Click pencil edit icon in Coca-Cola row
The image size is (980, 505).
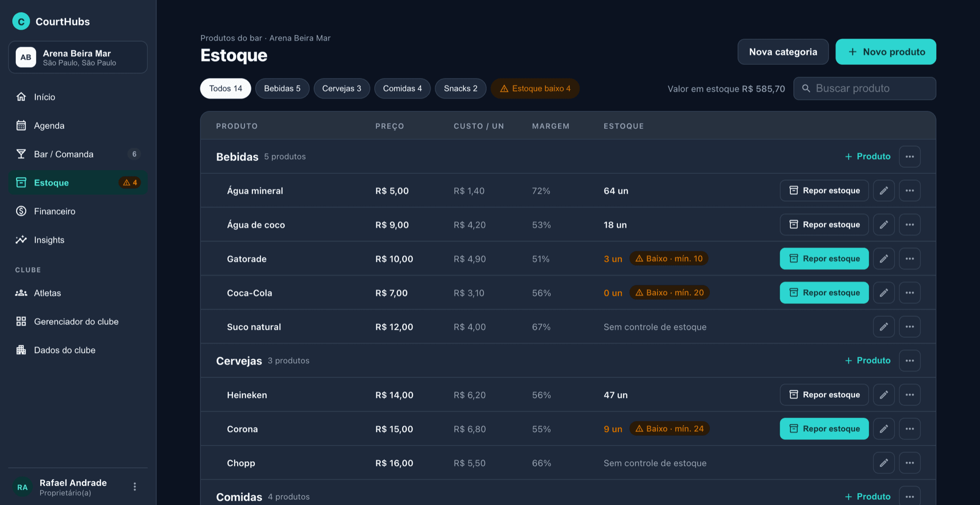coord(883,293)
